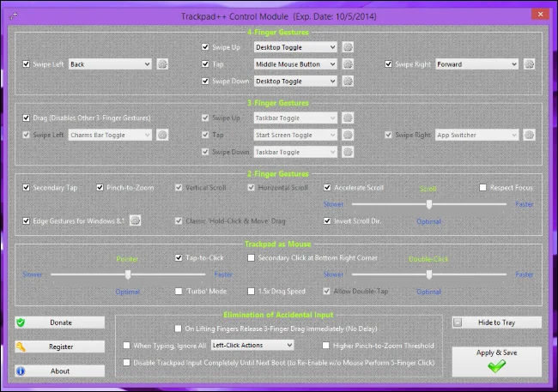Hide to Tray button
Screen dimensions: 558x392
pyautogui.click(x=497, y=323)
